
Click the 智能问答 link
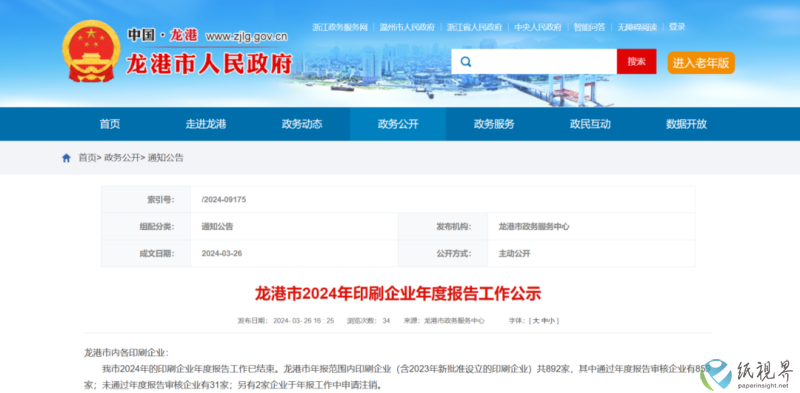point(589,27)
